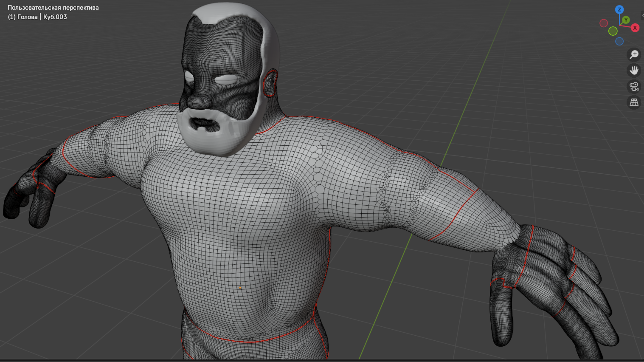The width and height of the screenshot is (644, 362).
Task: Select the negative X axis circle
Action: [x=604, y=23]
